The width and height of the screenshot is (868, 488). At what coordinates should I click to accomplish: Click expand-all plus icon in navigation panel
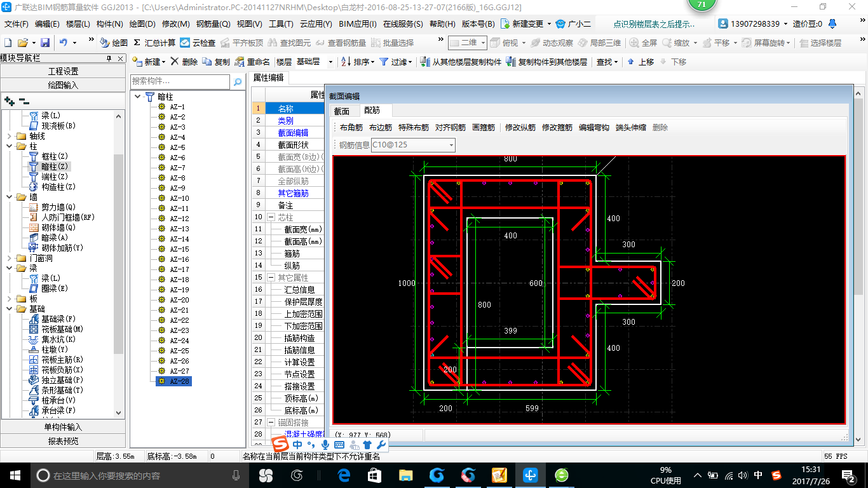point(9,100)
